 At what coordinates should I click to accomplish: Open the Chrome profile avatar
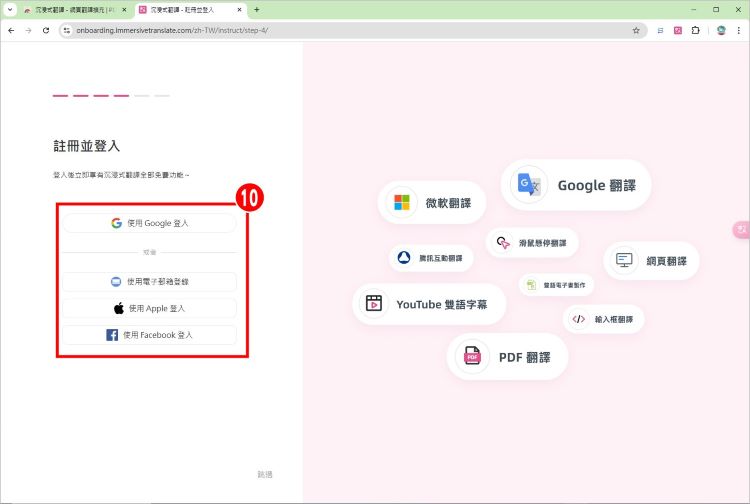(x=721, y=30)
